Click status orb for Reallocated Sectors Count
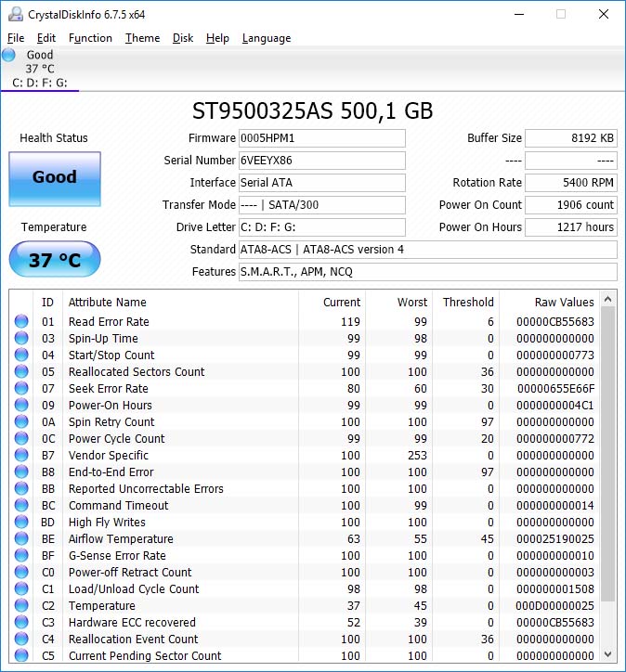The image size is (626, 672). (21, 371)
